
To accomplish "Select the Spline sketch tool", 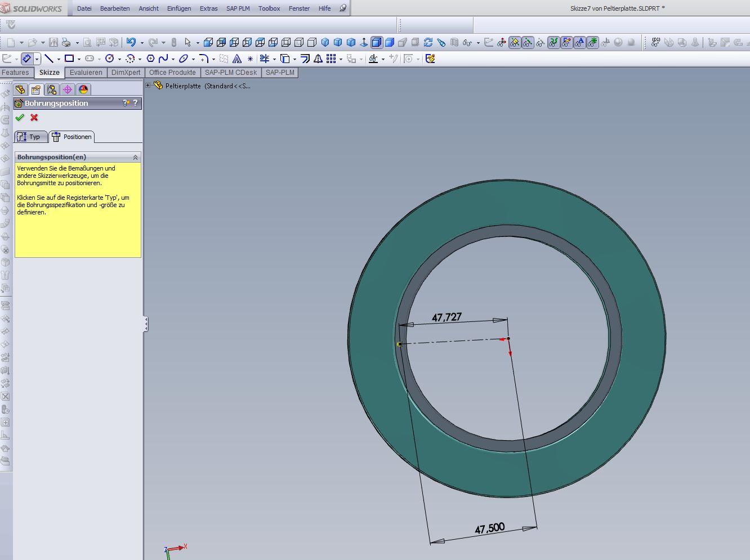I will tap(163, 59).
